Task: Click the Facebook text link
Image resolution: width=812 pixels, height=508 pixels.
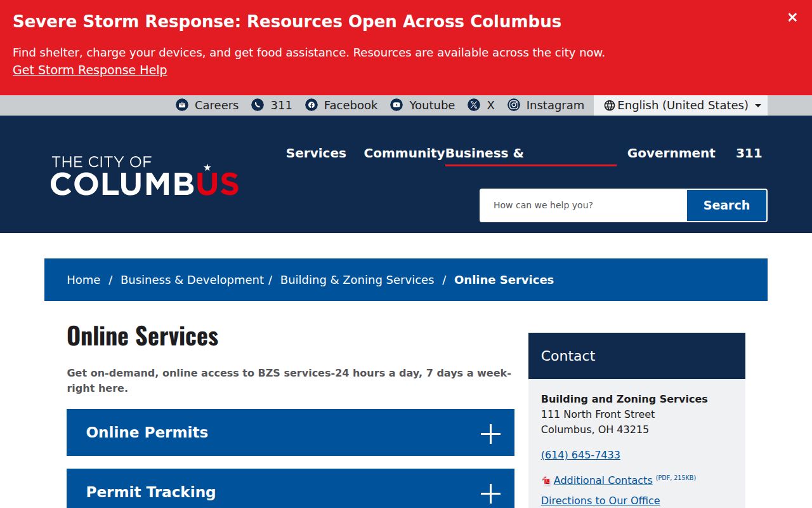Action: click(x=351, y=105)
